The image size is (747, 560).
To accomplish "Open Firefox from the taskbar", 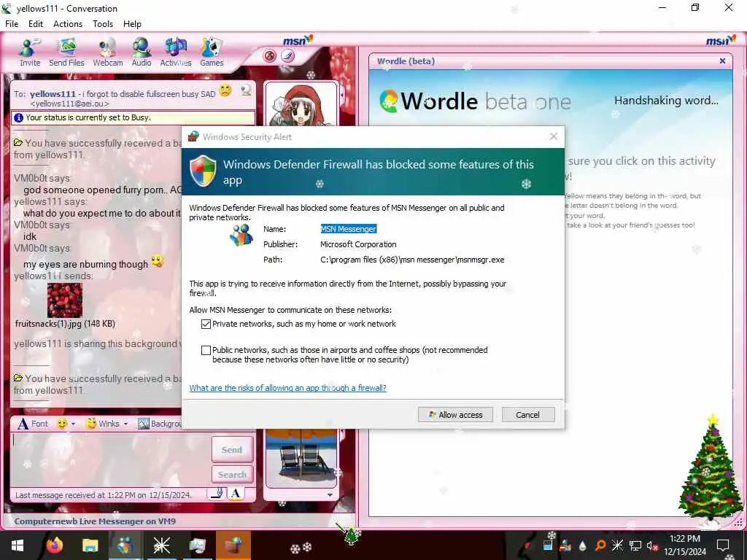I will 55,545.
